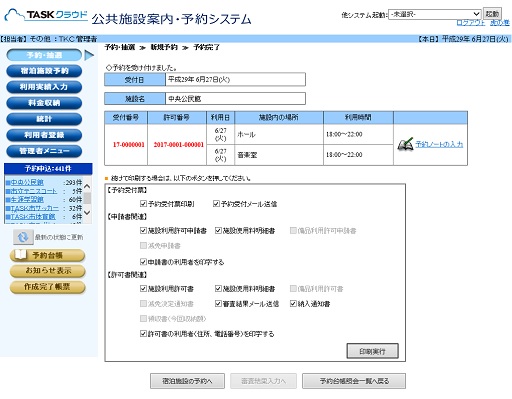
Task: Click the 受付日 field 平成29年6月27日(火)
Action: click(235, 79)
